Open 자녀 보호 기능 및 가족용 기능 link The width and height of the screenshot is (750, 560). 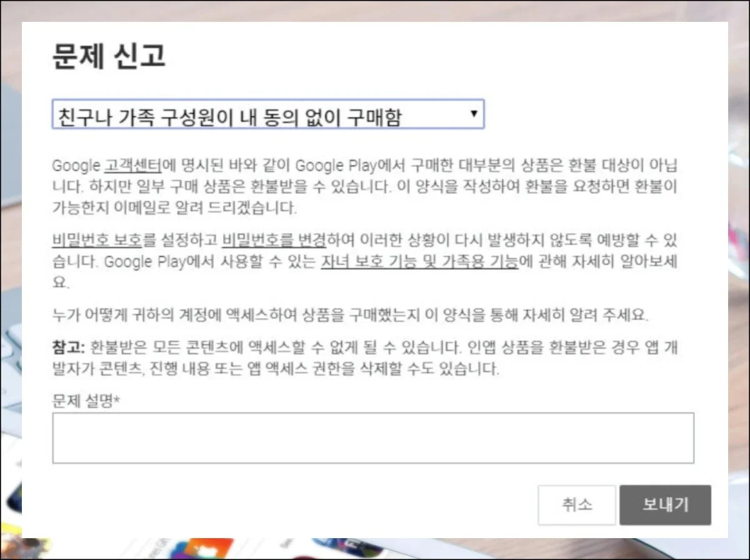pyautogui.click(x=419, y=261)
